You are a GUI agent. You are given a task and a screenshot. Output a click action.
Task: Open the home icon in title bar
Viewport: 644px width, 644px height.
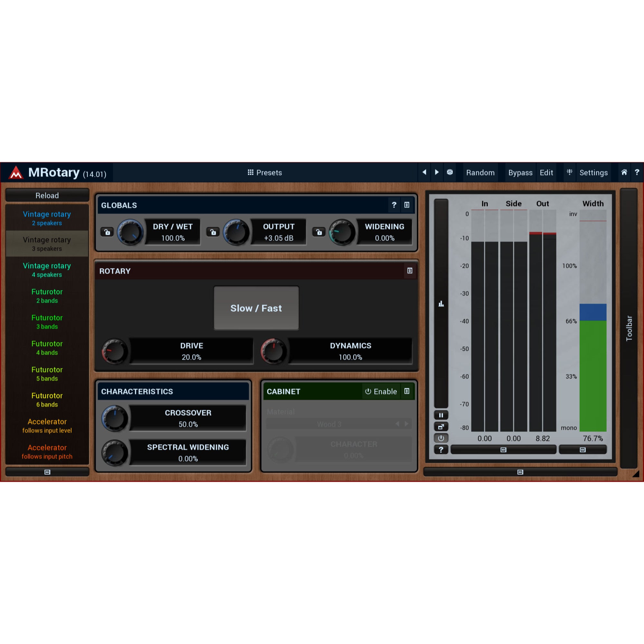624,172
